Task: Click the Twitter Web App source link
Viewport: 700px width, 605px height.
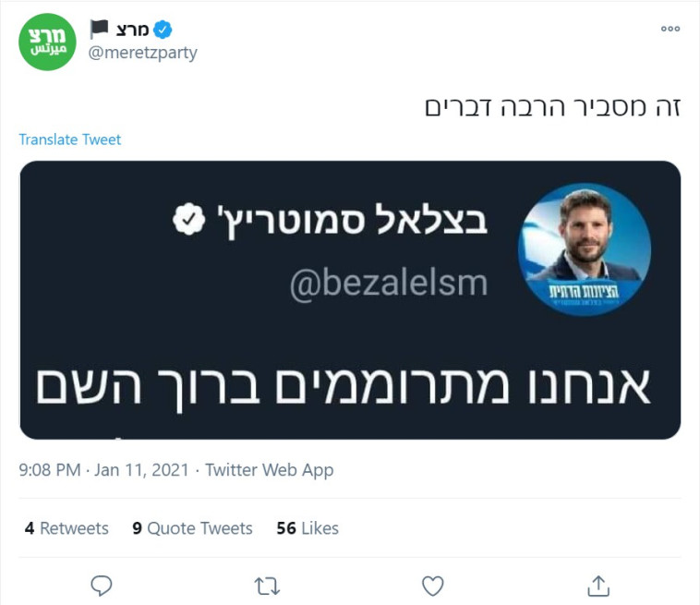Action: [x=269, y=470]
